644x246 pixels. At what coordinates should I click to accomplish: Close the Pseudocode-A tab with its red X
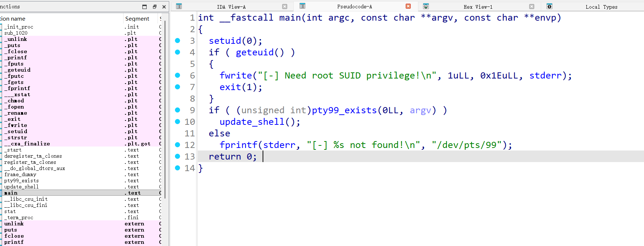[x=408, y=6]
